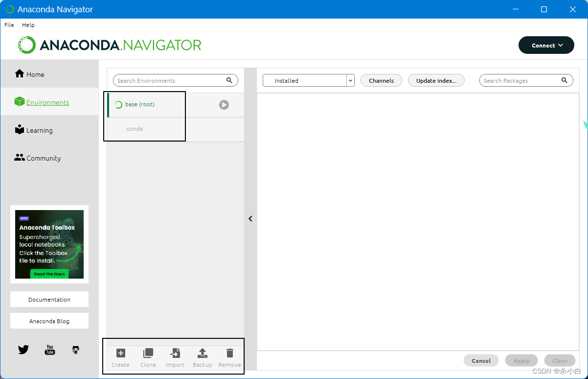This screenshot has height=379, width=588.
Task: Open the Anaconda Blog link
Action: (x=49, y=321)
